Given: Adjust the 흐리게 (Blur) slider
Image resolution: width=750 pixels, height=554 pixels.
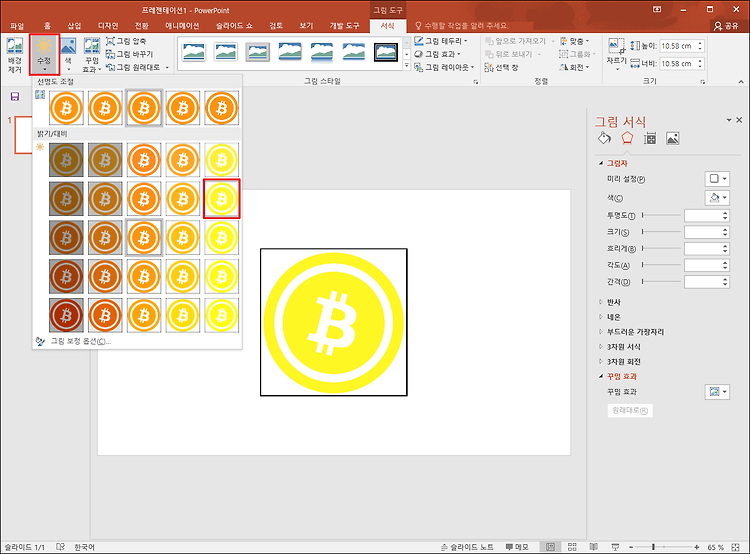Looking at the screenshot, I should [x=661, y=248].
